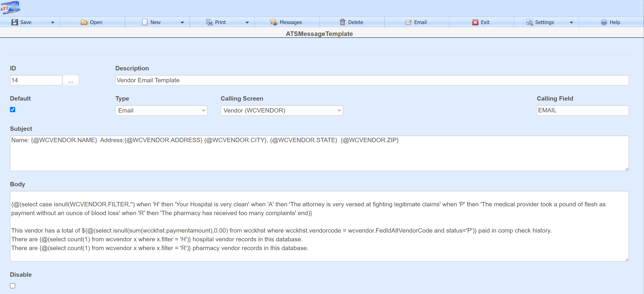Viewport: 644px width, 294px height.
Task: Expand the Calling Screen dropdown
Action: point(281,110)
